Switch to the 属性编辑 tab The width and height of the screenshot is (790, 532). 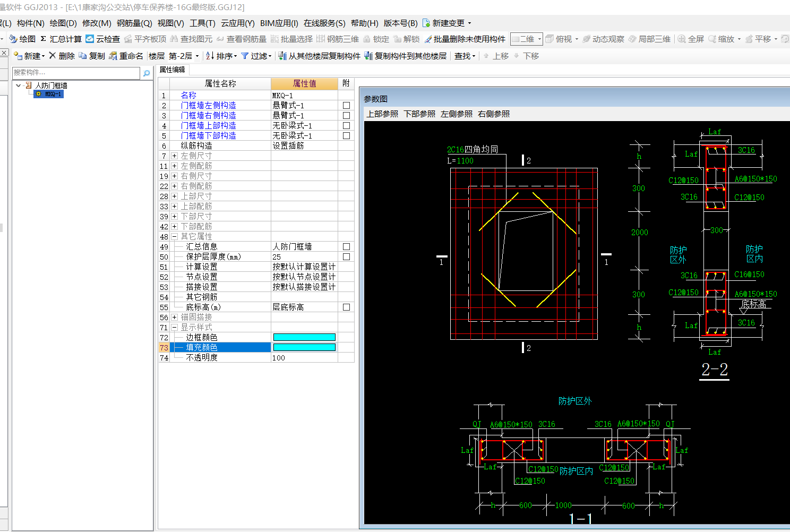(x=173, y=70)
